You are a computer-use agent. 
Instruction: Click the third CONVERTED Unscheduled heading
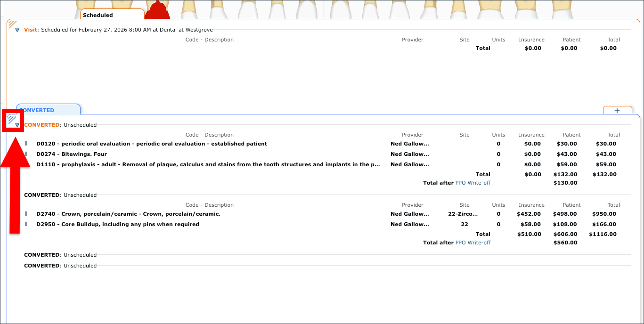[60, 255]
